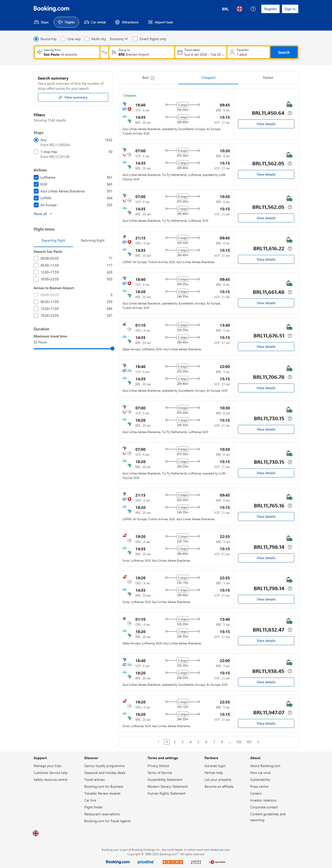
Task: Click the luggage icon above BRL11,616.22 price
Action: click(289, 240)
